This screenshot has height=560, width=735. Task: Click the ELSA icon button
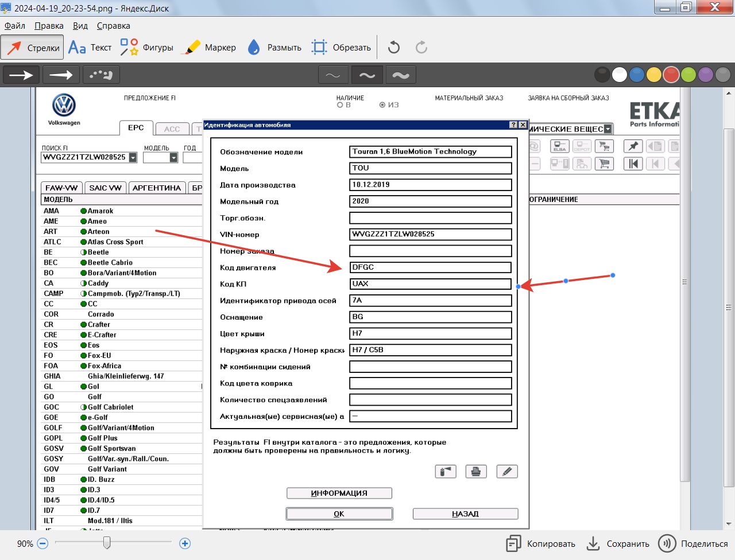pyautogui.click(x=560, y=146)
